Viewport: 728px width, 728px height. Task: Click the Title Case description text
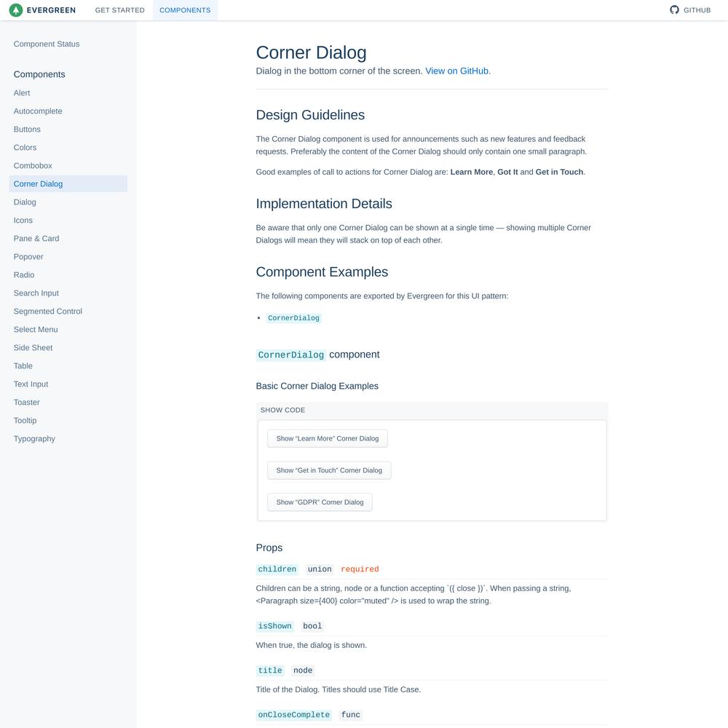point(339,690)
